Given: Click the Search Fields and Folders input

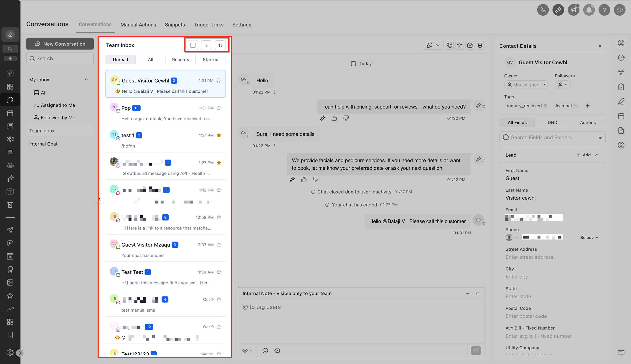Looking at the screenshot, I should pos(550,138).
